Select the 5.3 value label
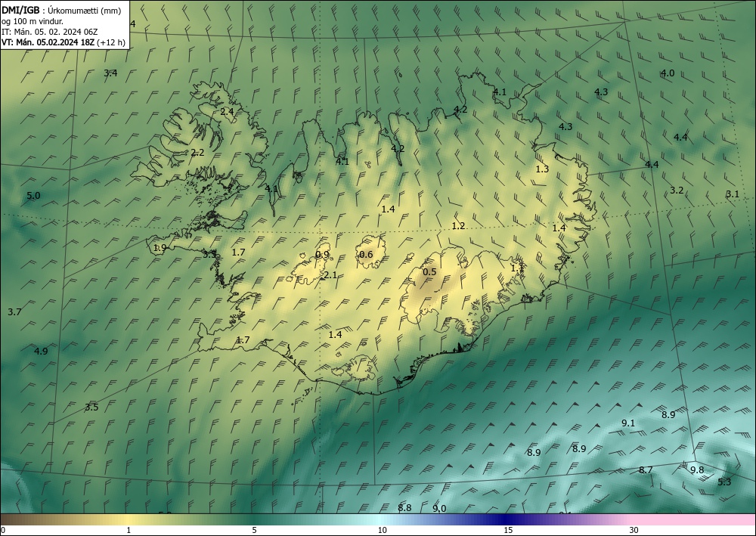 [725, 482]
